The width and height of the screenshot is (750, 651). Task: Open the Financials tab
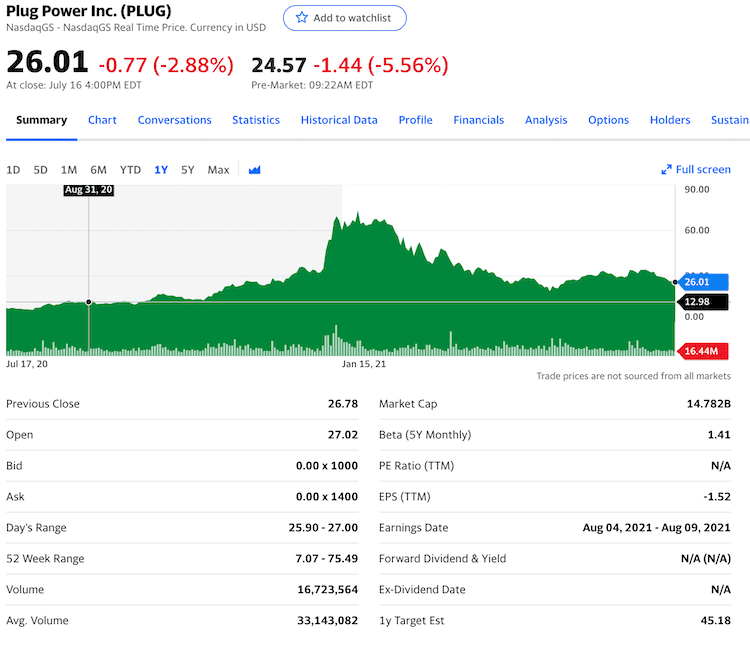click(x=479, y=120)
